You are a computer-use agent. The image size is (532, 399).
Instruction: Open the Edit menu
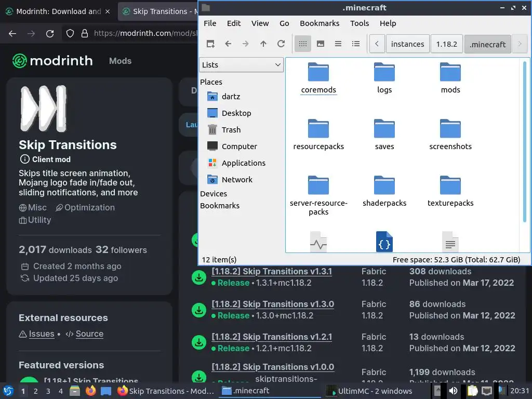pos(234,23)
